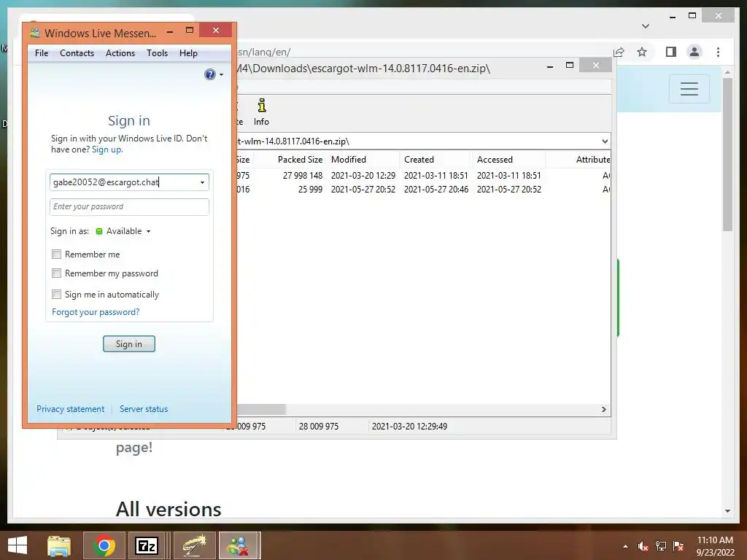Click the muted volume tray icon
The width and height of the screenshot is (747, 560).
coord(643,545)
